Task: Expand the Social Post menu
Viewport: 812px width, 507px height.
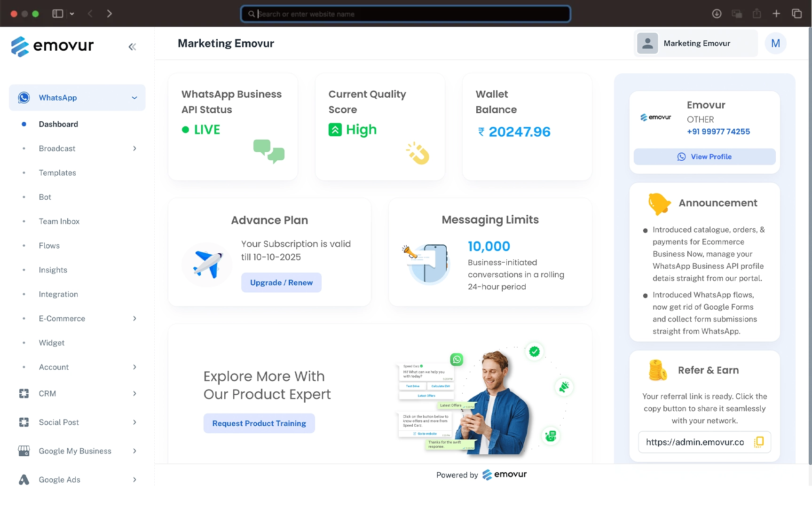Action: click(x=134, y=422)
